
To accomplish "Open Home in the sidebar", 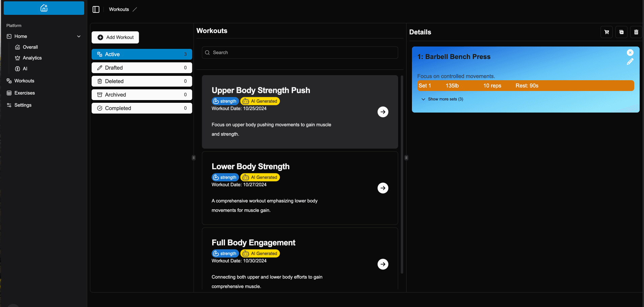I will click(21, 36).
